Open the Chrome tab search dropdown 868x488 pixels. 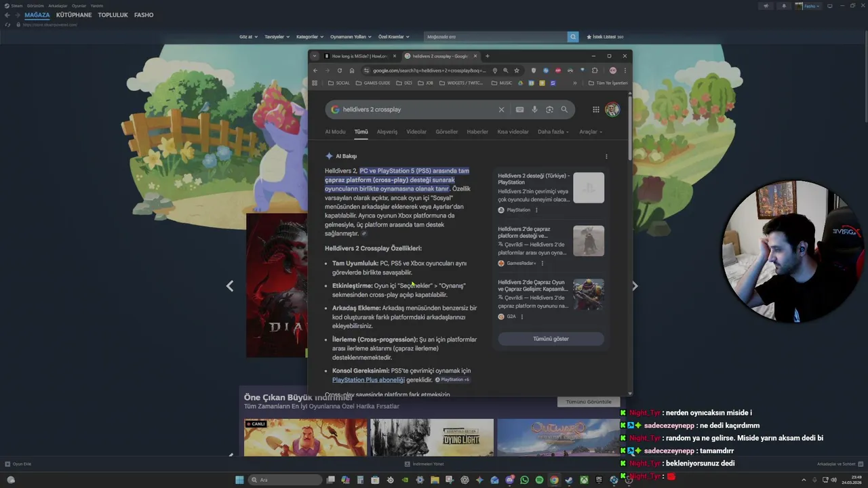pyautogui.click(x=315, y=56)
